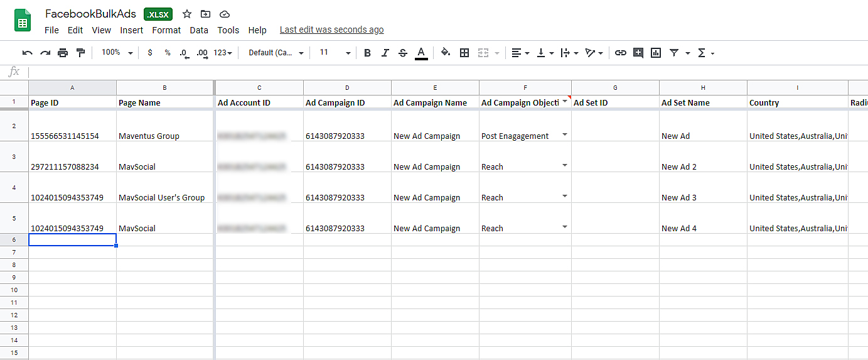Open the font size dropdown
This screenshot has width=868, height=360.
tap(335, 53)
